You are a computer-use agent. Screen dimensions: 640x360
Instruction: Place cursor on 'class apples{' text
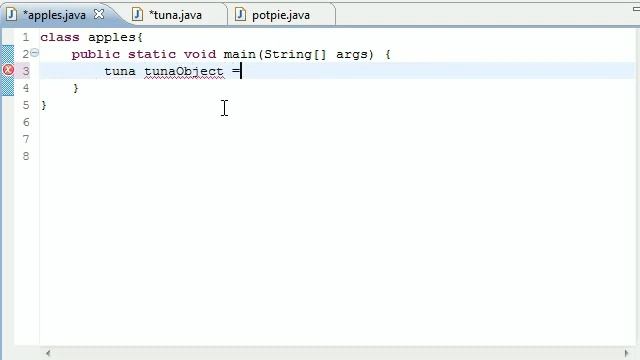click(91, 38)
